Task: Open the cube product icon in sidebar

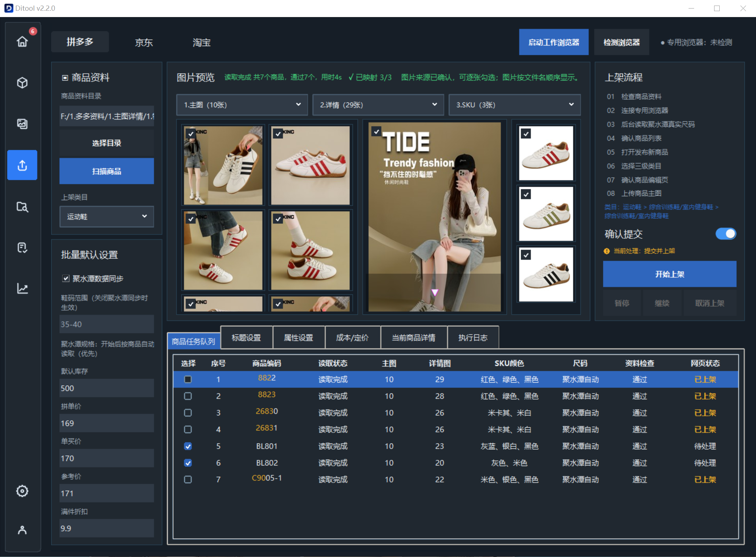Action: (x=22, y=83)
